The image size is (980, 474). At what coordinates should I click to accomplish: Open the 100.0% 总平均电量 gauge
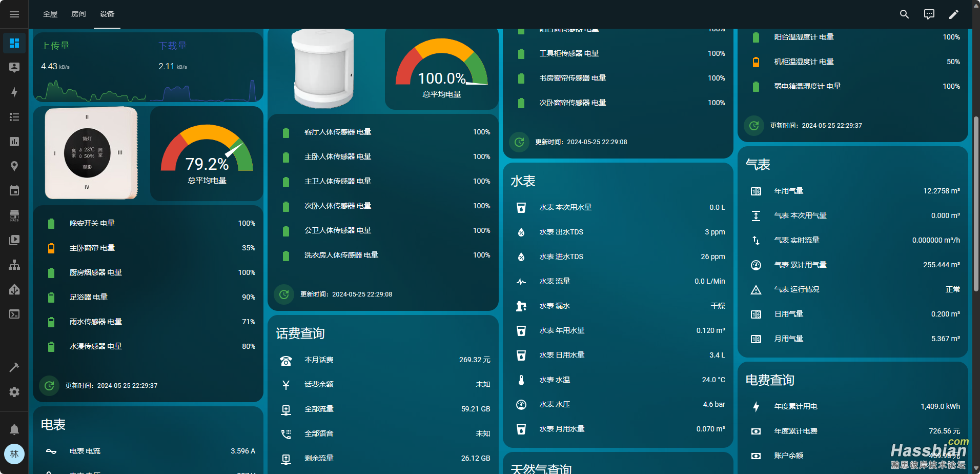[442, 68]
